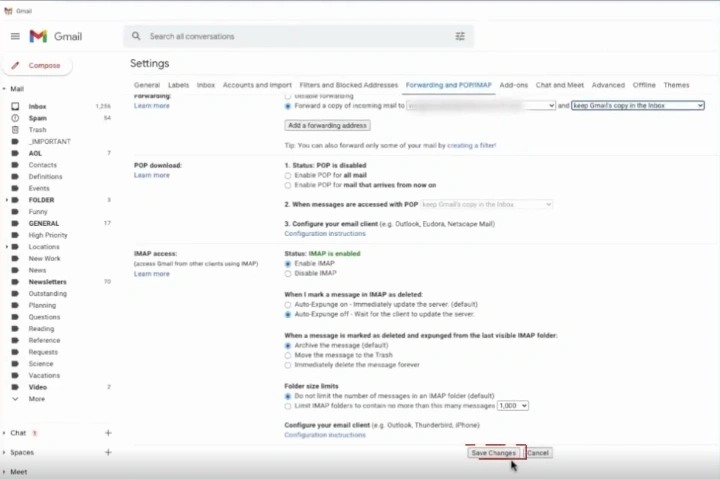
Task: Add a new Chat with plus icon
Action: point(108,433)
